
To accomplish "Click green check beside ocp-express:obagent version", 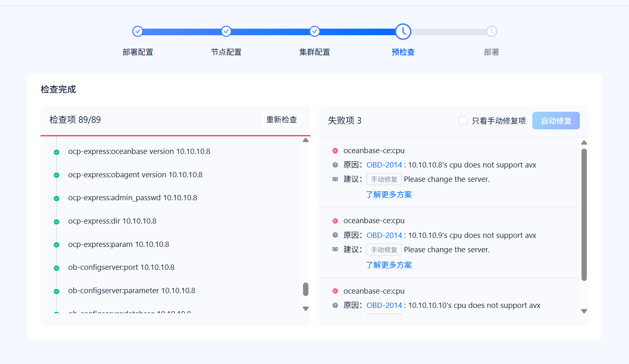I will click(x=57, y=175).
